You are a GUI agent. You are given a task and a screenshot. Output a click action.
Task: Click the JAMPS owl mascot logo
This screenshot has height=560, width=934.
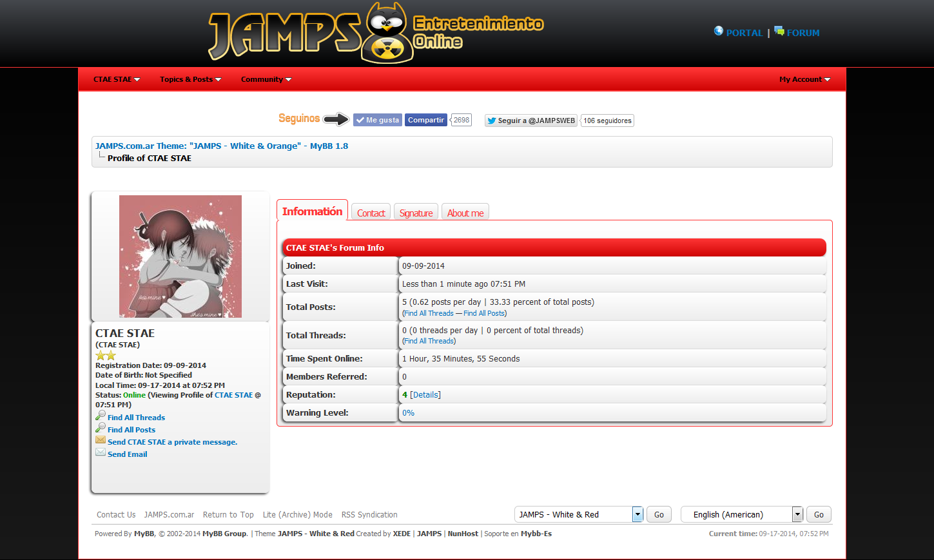pyautogui.click(x=386, y=33)
